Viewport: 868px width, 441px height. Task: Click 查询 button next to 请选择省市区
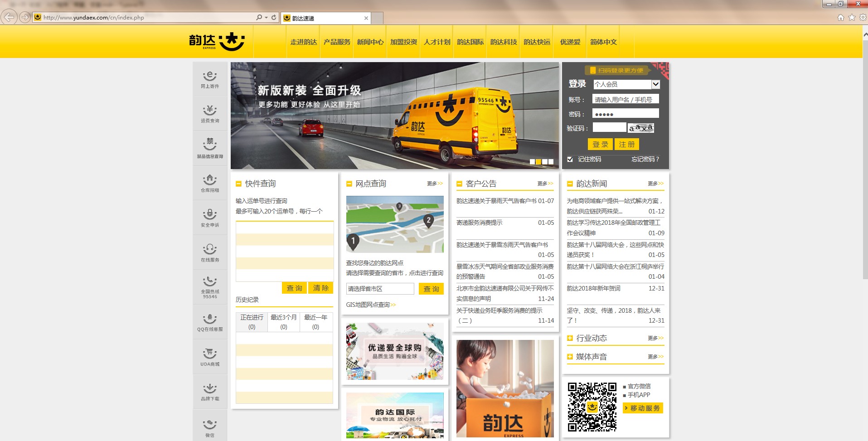[431, 289]
